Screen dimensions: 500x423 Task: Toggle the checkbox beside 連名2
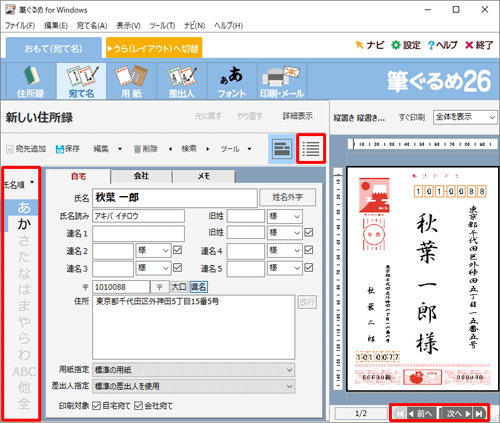point(178,250)
